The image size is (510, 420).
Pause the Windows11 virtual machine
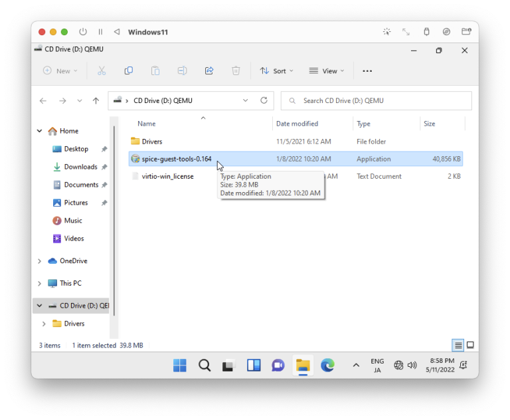click(100, 32)
